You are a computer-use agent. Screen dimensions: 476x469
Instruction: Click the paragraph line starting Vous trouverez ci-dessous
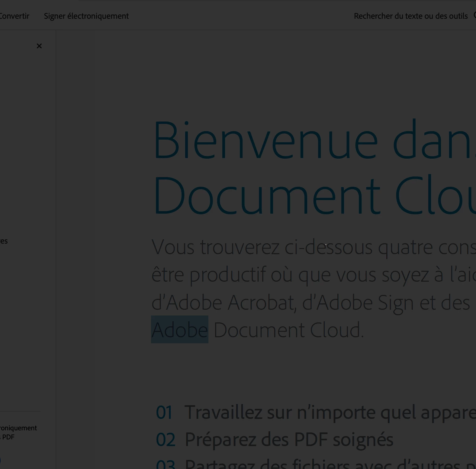(314, 247)
